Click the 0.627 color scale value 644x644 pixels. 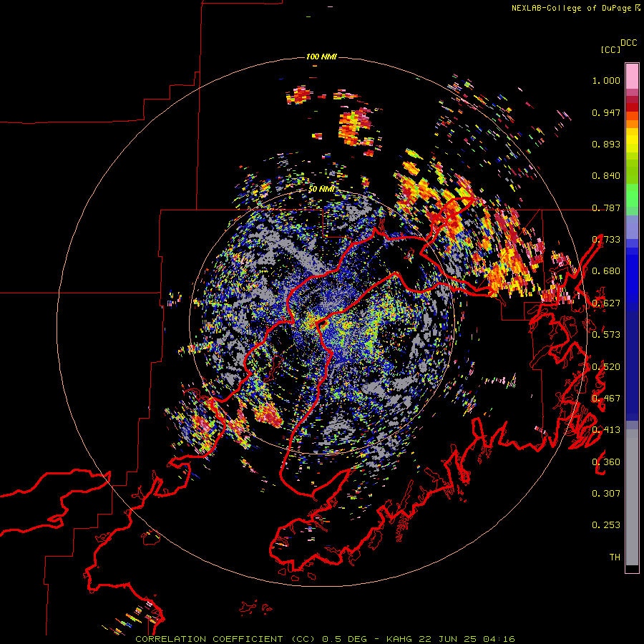pos(606,303)
